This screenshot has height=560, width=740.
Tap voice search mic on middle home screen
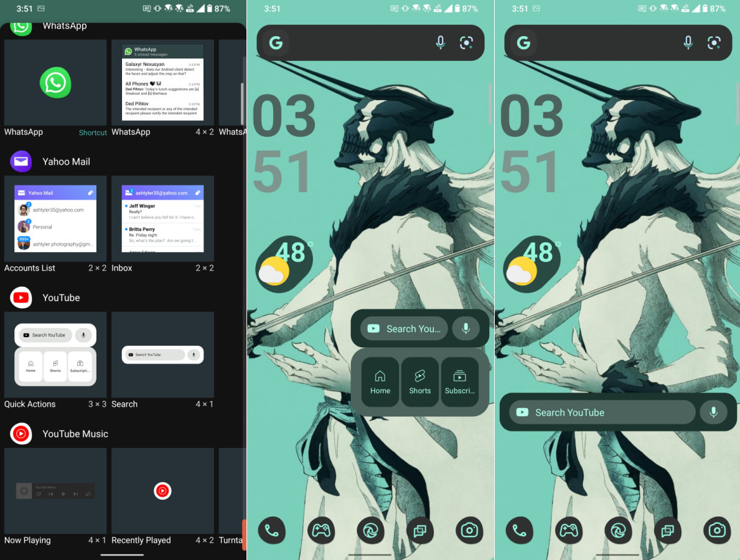click(440, 42)
